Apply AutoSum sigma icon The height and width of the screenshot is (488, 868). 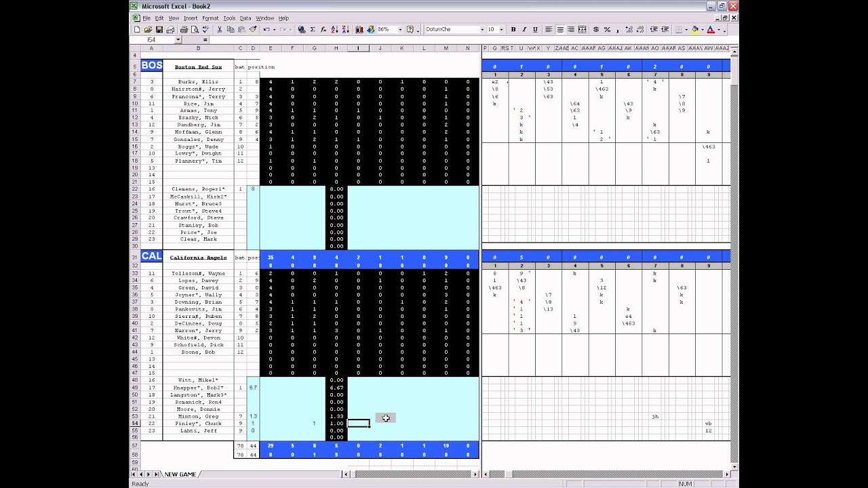click(x=313, y=30)
